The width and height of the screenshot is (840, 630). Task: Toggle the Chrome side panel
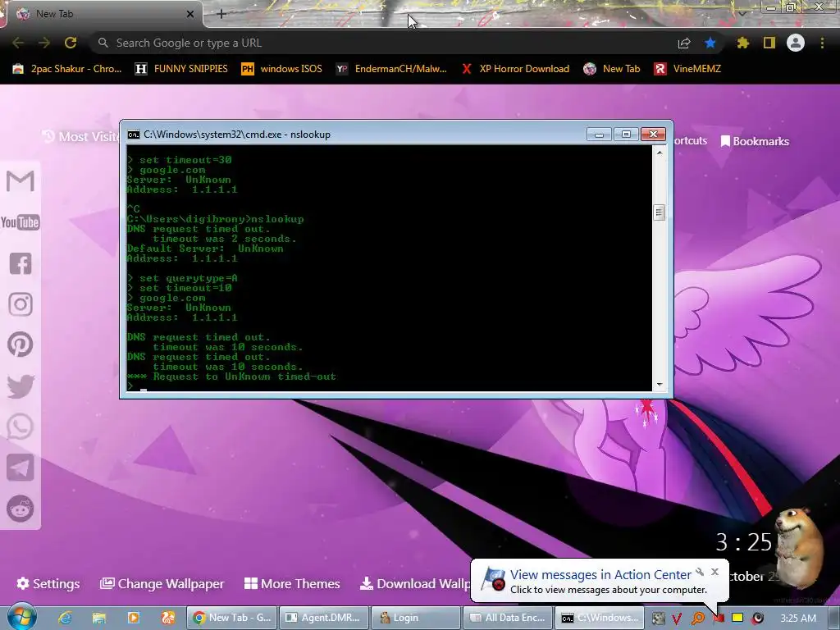769,43
